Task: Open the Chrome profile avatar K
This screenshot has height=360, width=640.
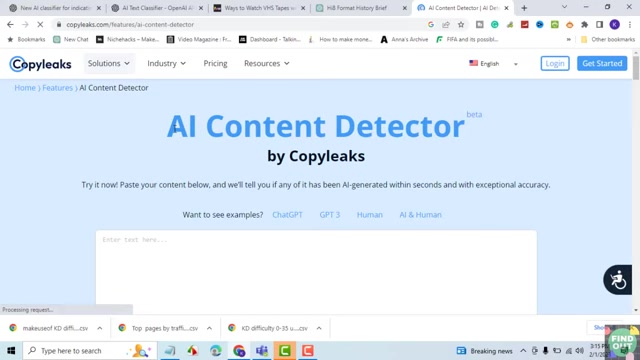Action: (x=614, y=24)
